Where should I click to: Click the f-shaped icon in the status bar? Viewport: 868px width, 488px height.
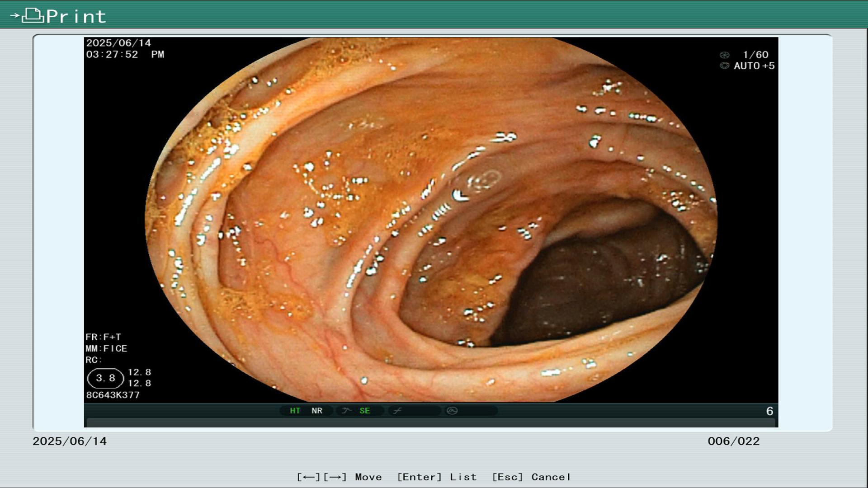[397, 411]
